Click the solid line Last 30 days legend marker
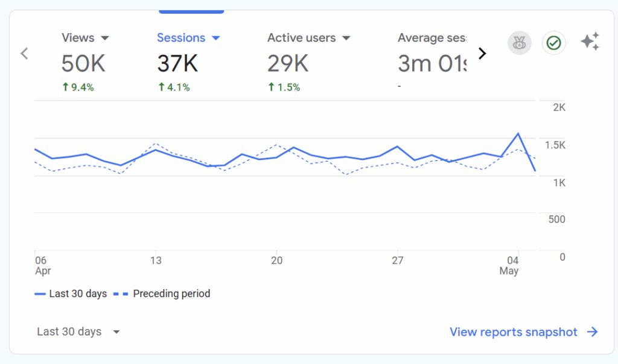618x364 pixels. [40, 294]
